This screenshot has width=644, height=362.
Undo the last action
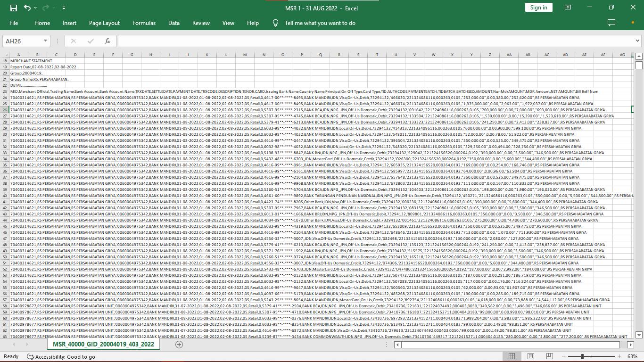tap(27, 8)
